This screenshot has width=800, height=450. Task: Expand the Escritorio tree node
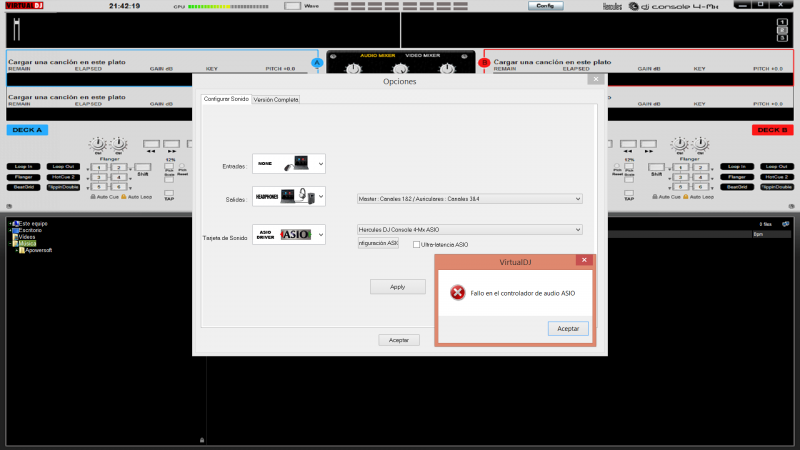pos(10,230)
